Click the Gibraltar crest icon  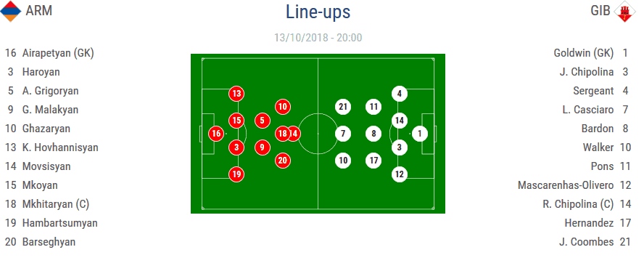624,11
